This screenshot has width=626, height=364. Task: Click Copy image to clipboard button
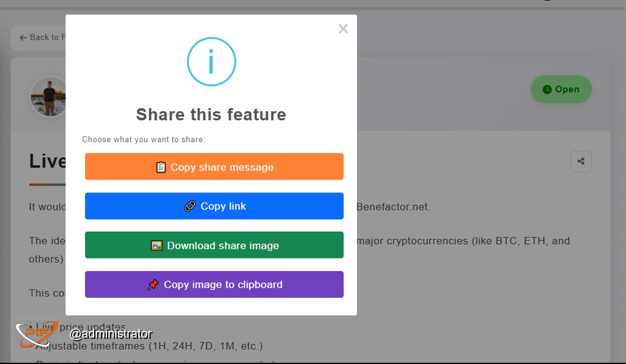(214, 285)
